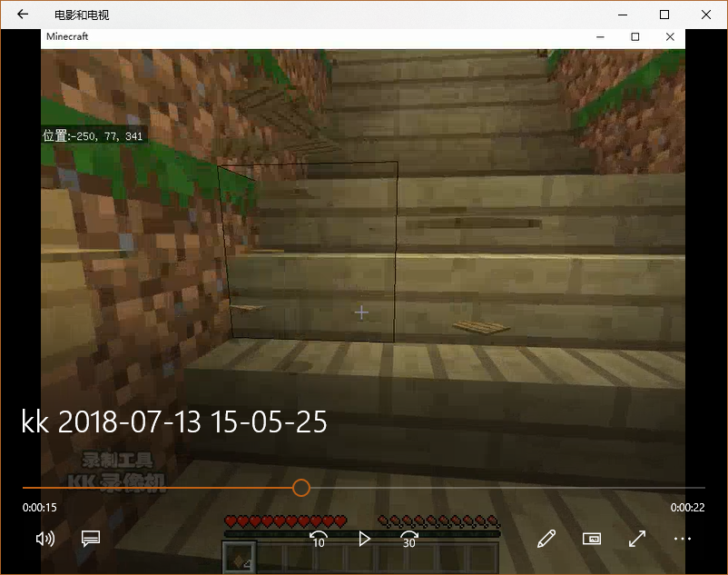Click the total duration 0:00:22
The height and width of the screenshot is (575, 728).
pos(688,508)
